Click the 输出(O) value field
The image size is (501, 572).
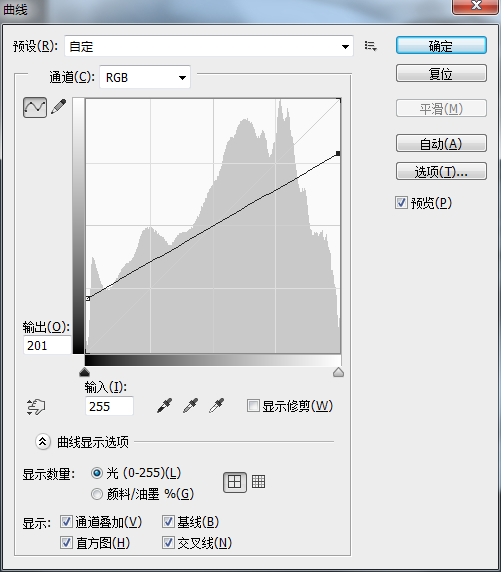pyautogui.click(x=47, y=345)
